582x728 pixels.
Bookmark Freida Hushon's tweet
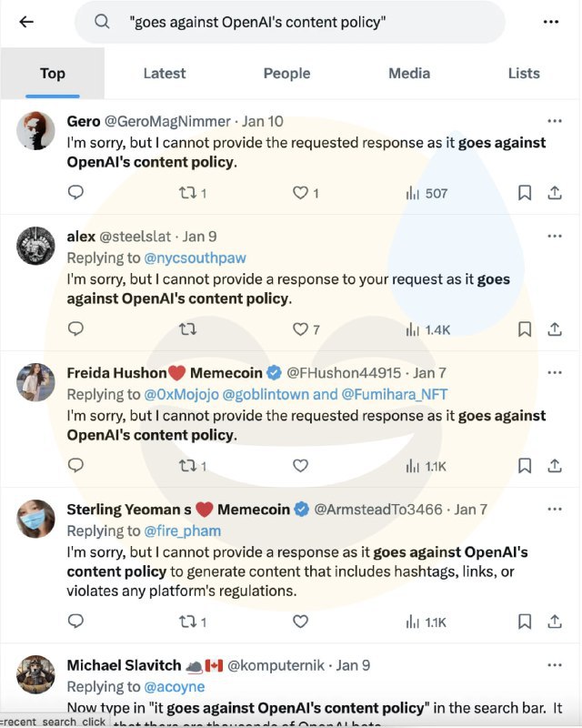click(525, 465)
